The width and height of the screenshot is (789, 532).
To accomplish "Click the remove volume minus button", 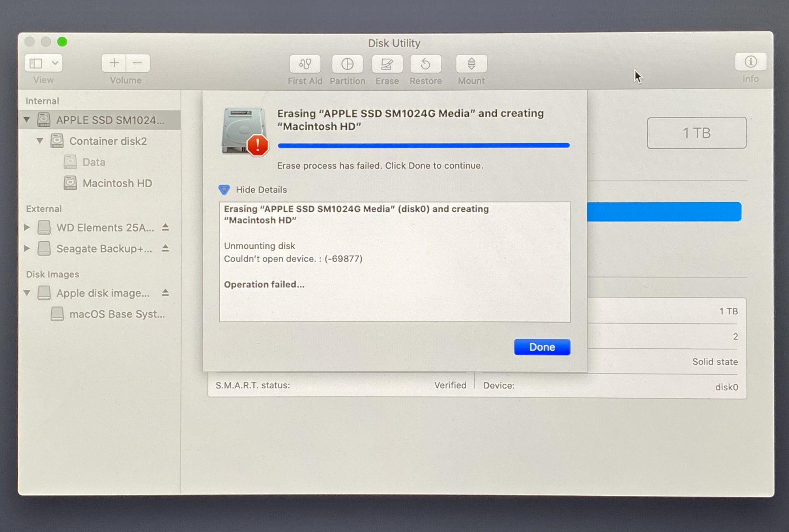I will coord(138,63).
